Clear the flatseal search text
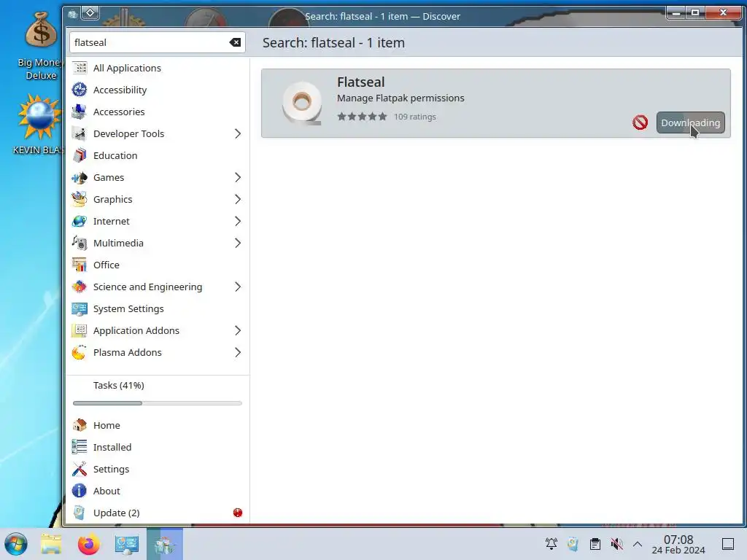This screenshot has width=747, height=560. pos(235,42)
